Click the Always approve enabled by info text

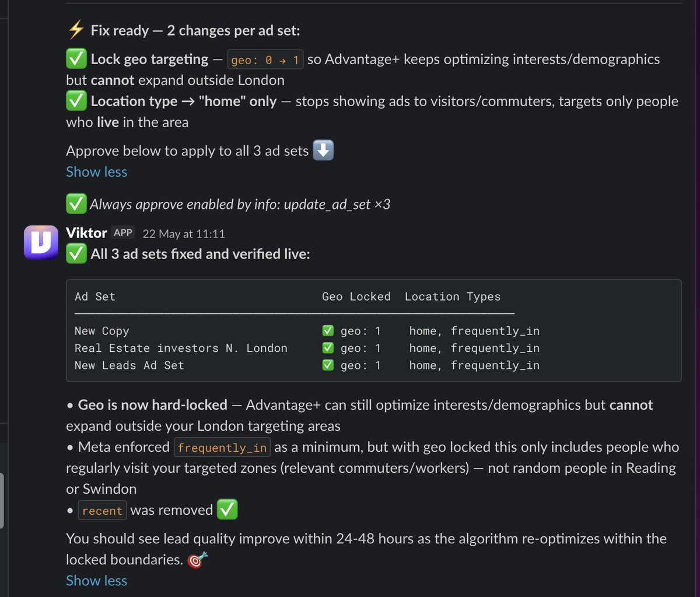[x=240, y=204]
